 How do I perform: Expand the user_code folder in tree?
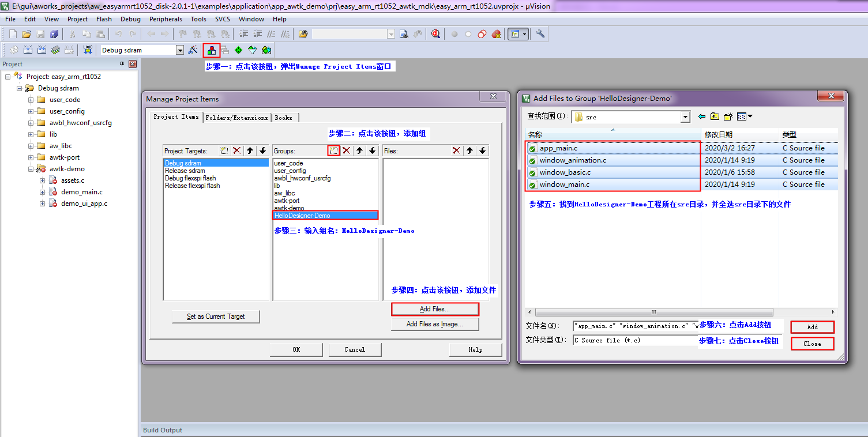pyautogui.click(x=31, y=100)
